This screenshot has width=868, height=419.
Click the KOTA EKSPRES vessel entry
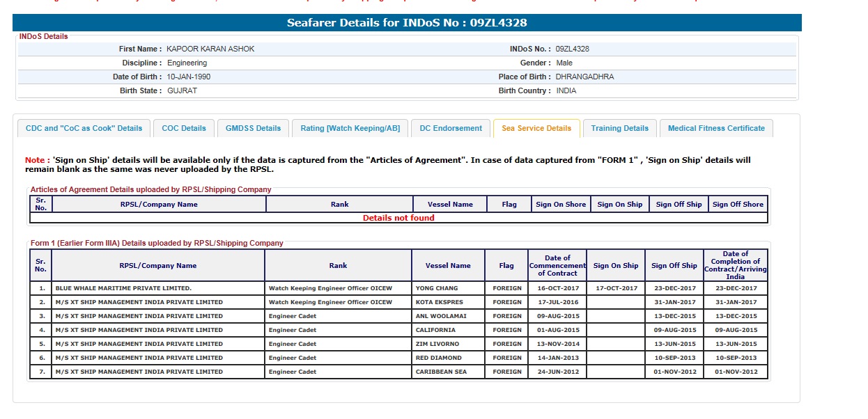coord(439,302)
